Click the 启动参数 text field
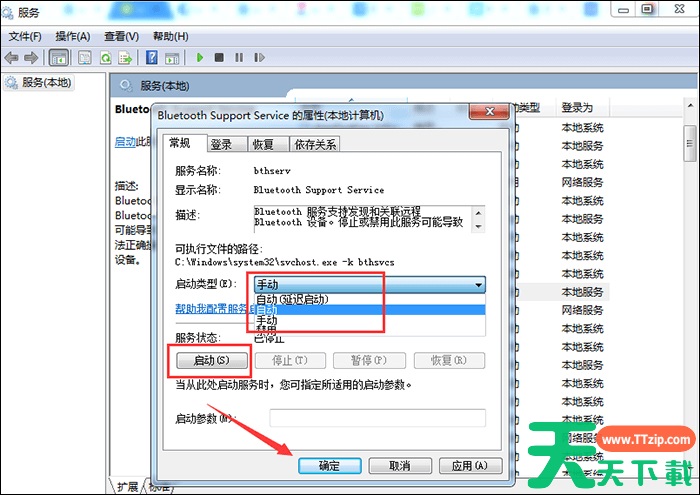This screenshot has width=700, height=495. 377,418
